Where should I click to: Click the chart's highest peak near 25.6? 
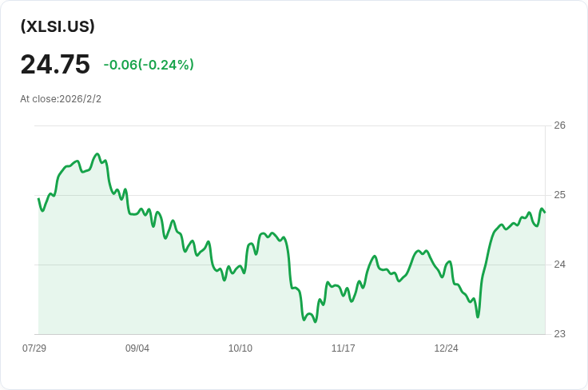point(97,154)
